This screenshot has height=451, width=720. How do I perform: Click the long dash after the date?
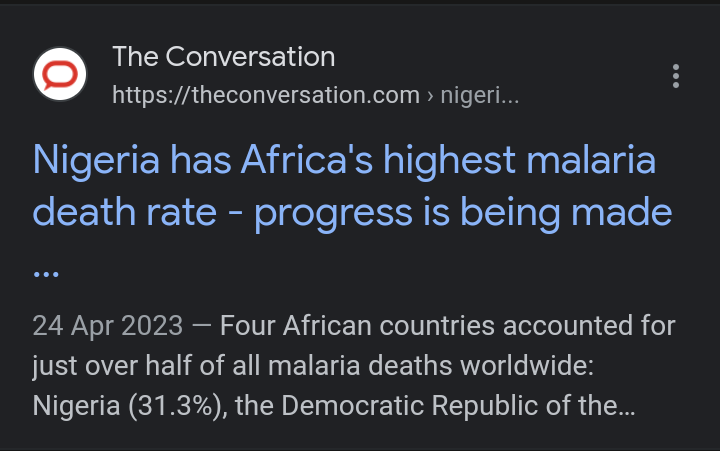point(202,326)
